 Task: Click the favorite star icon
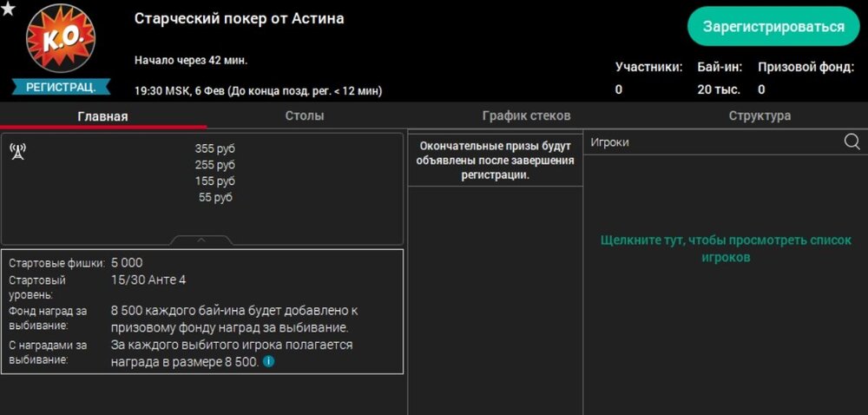point(8,9)
